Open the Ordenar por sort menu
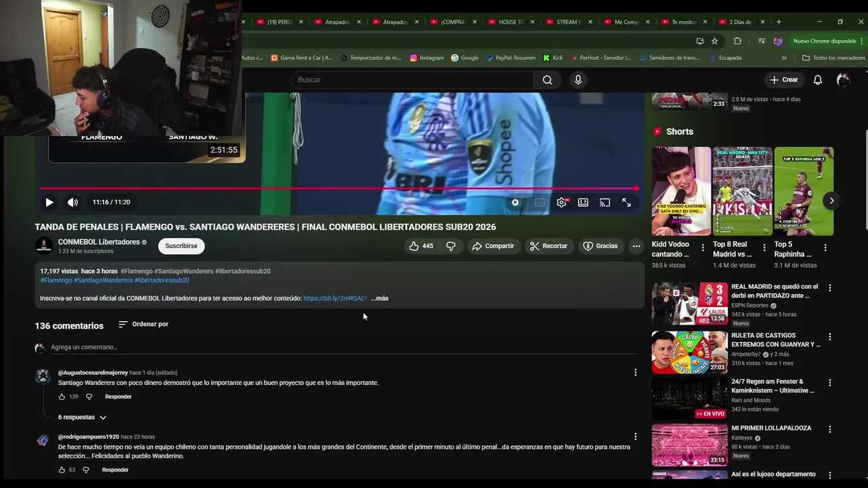 click(143, 324)
